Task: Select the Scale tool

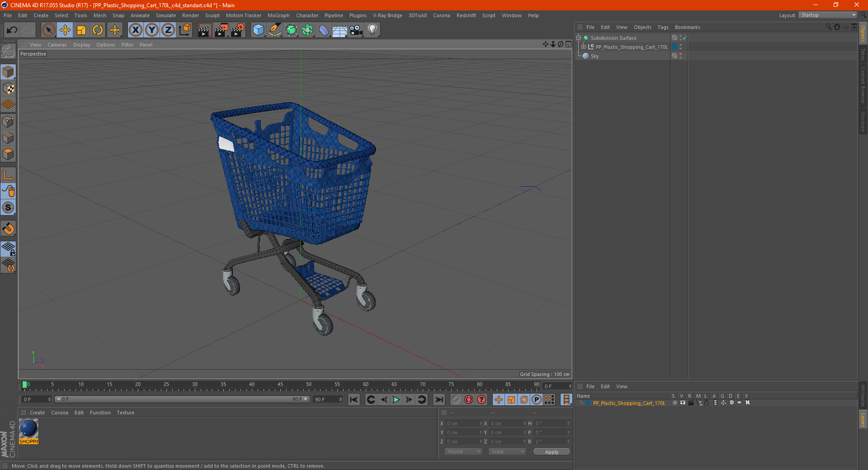Action: coord(81,30)
